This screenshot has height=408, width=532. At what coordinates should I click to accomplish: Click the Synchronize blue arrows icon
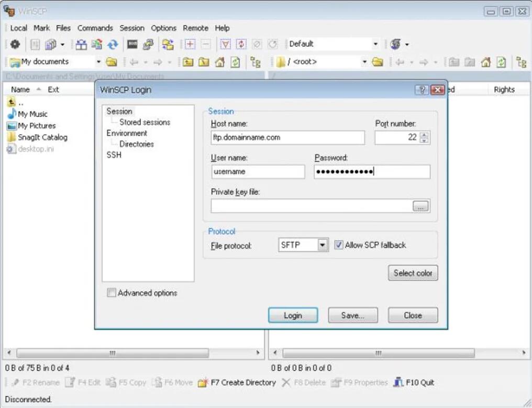tap(113, 44)
